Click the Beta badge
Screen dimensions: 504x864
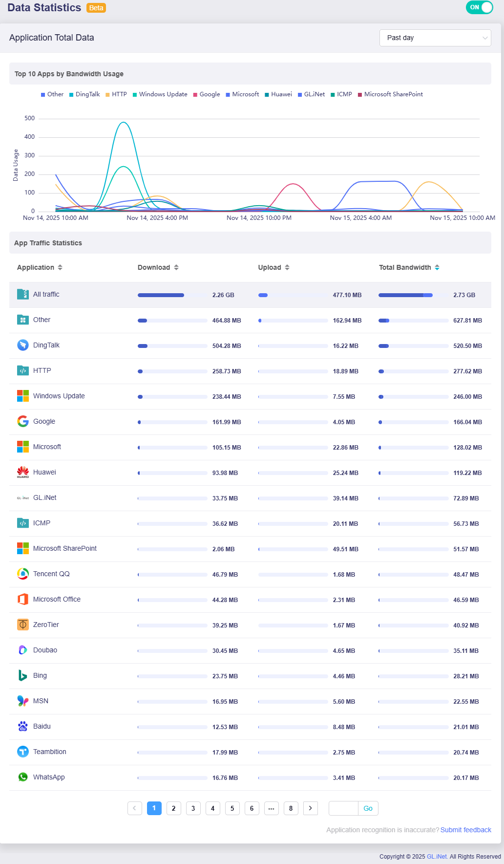point(96,8)
